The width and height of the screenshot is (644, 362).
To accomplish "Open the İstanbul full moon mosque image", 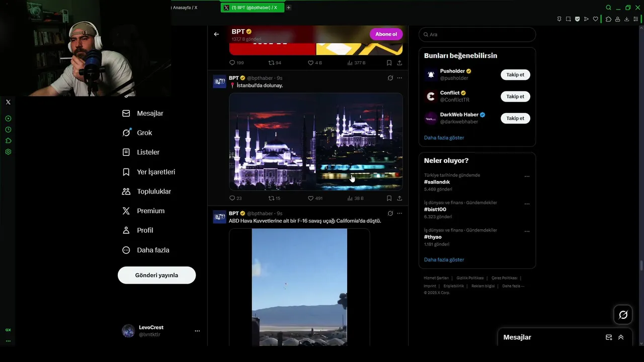I will (x=316, y=141).
